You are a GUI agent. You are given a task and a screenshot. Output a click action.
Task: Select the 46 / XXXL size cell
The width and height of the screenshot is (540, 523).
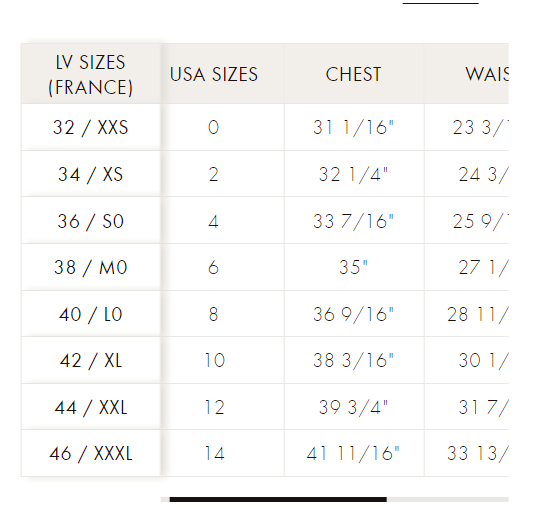(x=91, y=453)
